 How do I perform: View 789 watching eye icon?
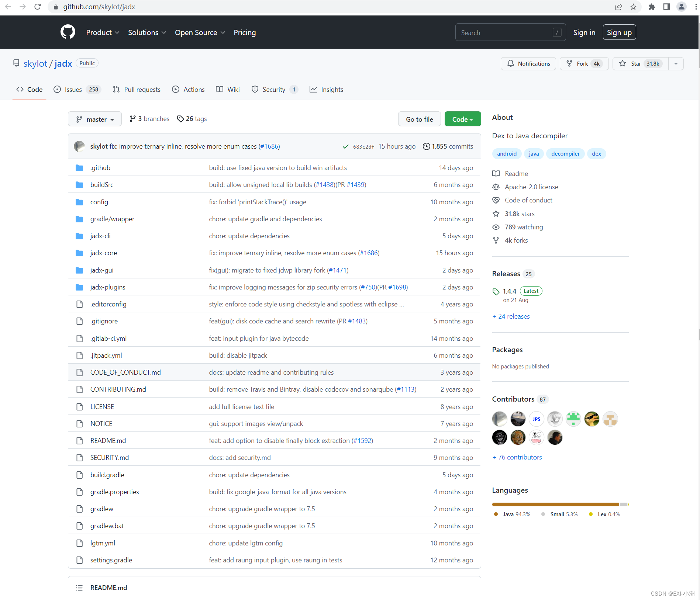click(496, 227)
